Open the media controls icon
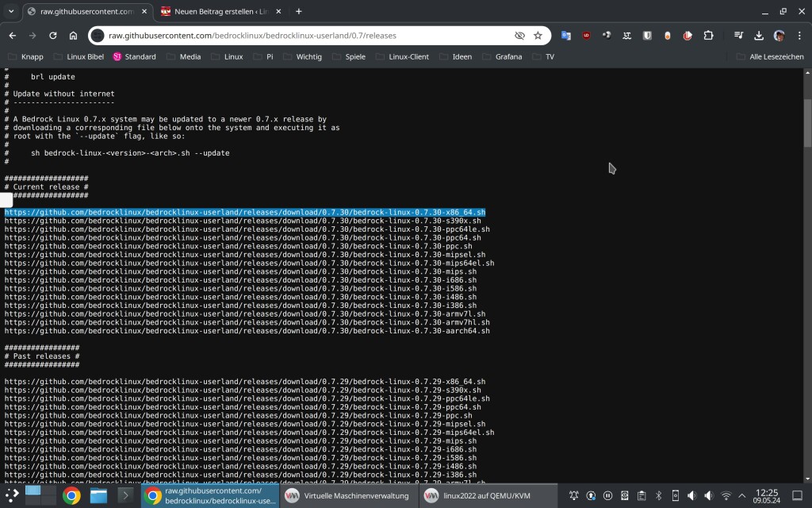Viewport: 812px width, 508px height. (738, 35)
